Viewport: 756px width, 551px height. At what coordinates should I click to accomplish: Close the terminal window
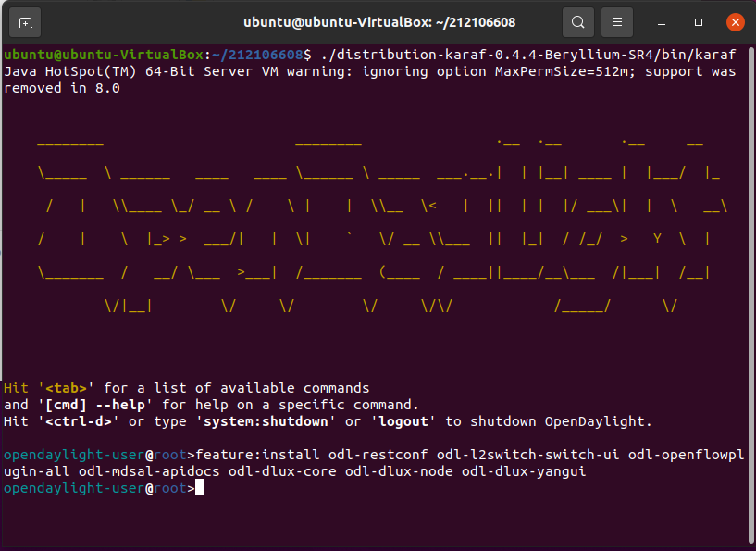click(736, 22)
